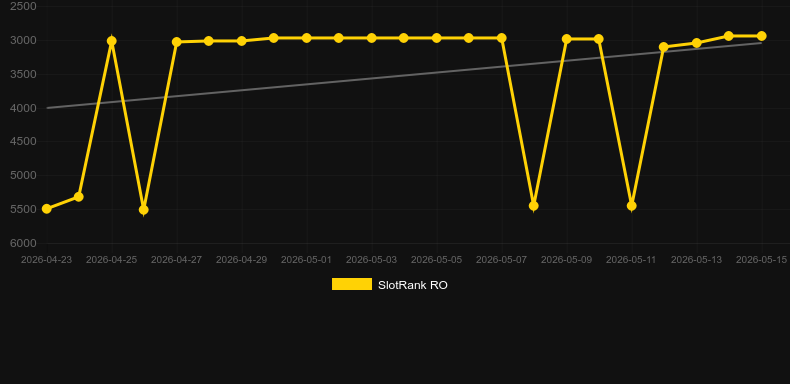Image resolution: width=790 pixels, height=384 pixels.
Task: Click the 2026-04-25 peak data point
Action: (112, 41)
